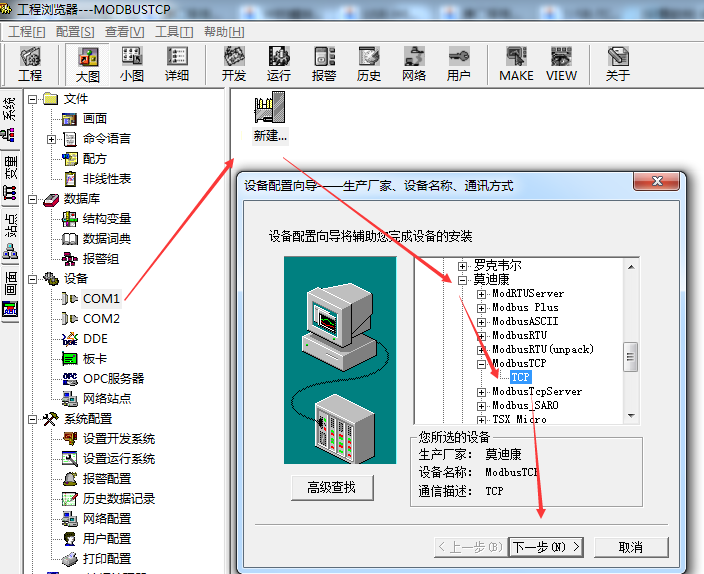704x574 pixels.
Task: Open the 帮助[H] menu
Action: (x=224, y=32)
